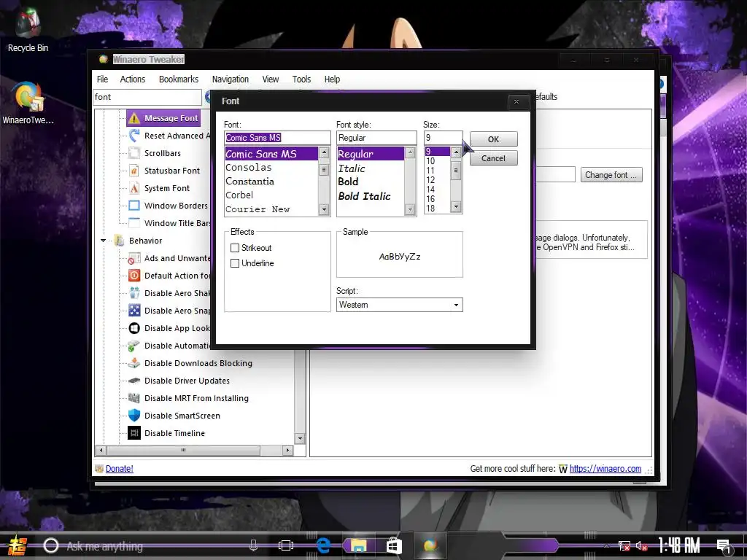Click the Disable Timeline icon
The height and width of the screenshot is (560, 747).
(134, 433)
